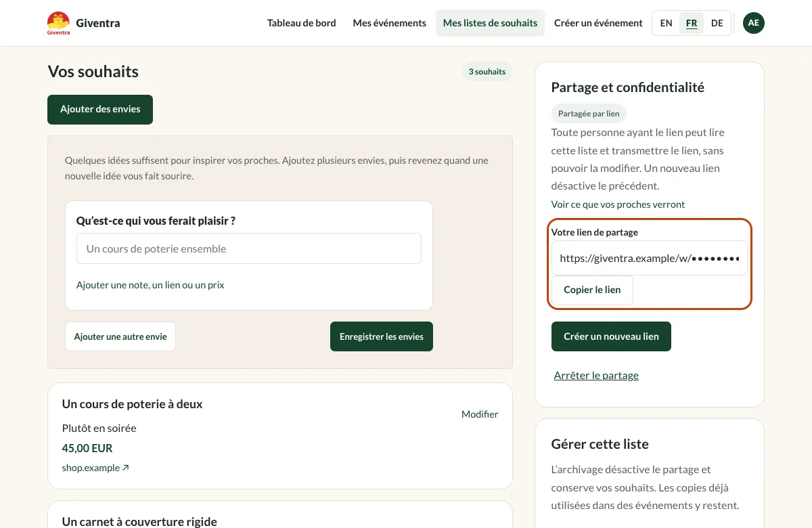Open the AE user avatar menu
812x528 pixels.
pos(754,23)
